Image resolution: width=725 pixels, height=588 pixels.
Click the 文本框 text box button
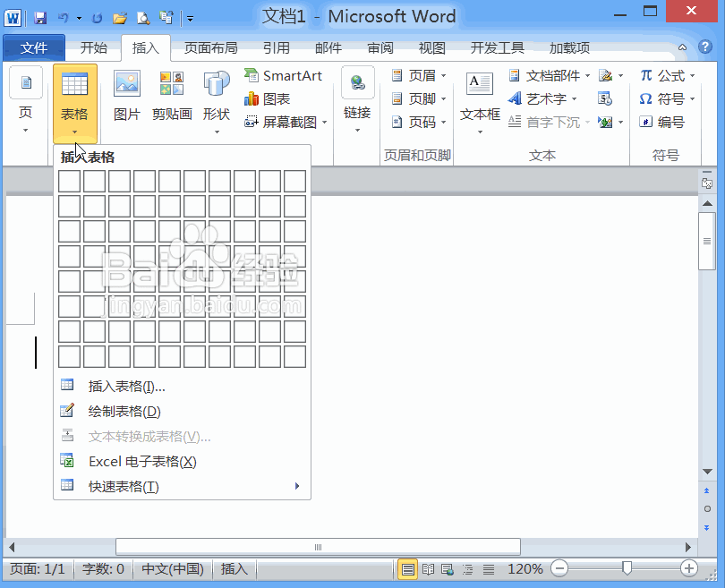(480, 103)
